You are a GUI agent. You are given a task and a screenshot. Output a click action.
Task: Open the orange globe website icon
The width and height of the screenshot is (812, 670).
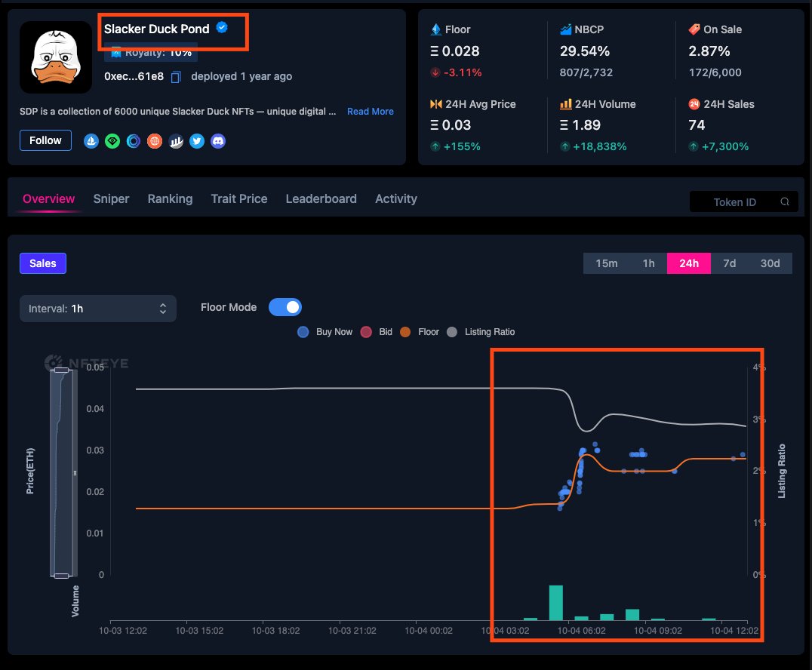155,141
